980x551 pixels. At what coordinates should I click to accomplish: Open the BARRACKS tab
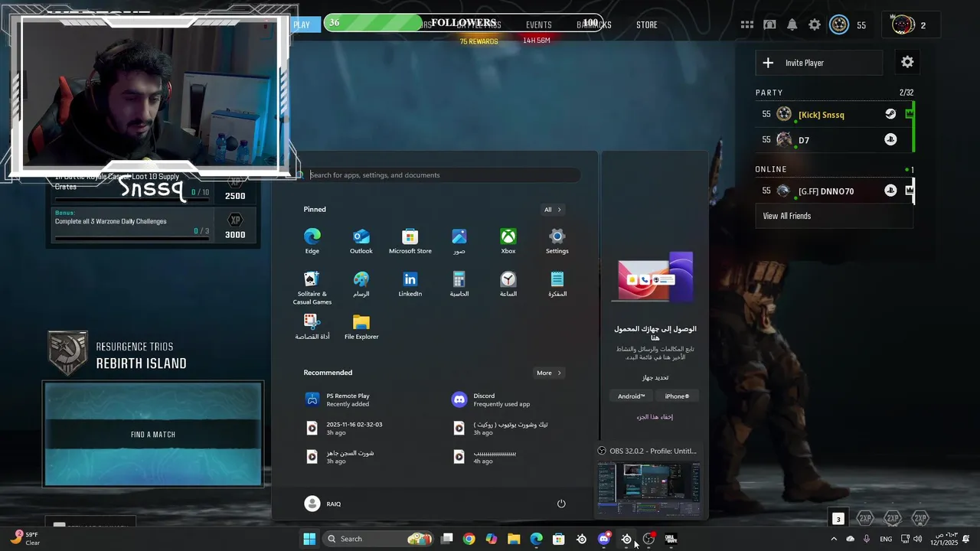[594, 24]
